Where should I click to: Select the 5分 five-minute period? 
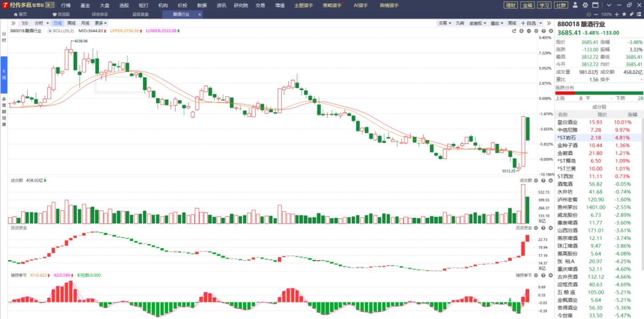pos(25,23)
